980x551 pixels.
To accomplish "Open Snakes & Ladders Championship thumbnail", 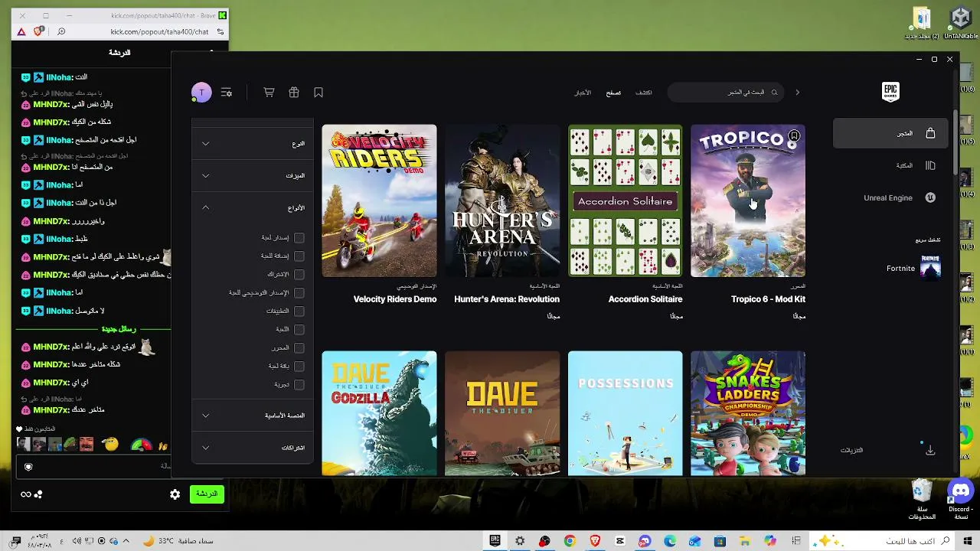I will click(748, 413).
